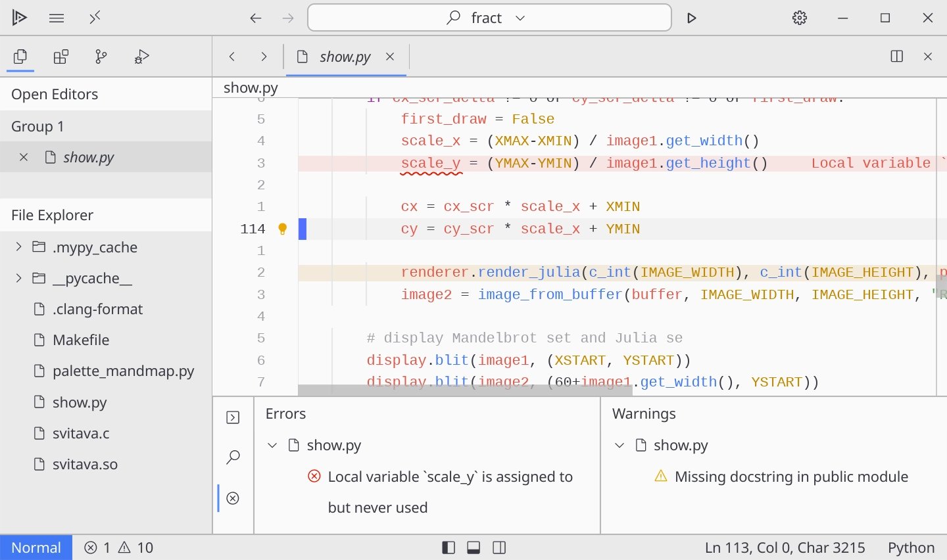Click the Python language mode button
Viewport: 947px width, 560px height.
coord(911,548)
